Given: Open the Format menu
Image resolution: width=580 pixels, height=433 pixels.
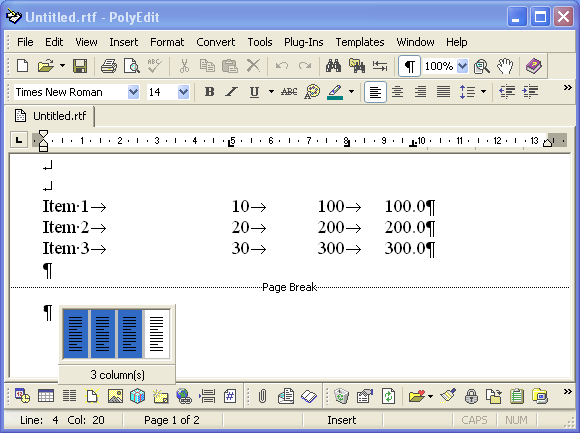Looking at the screenshot, I should click(167, 42).
